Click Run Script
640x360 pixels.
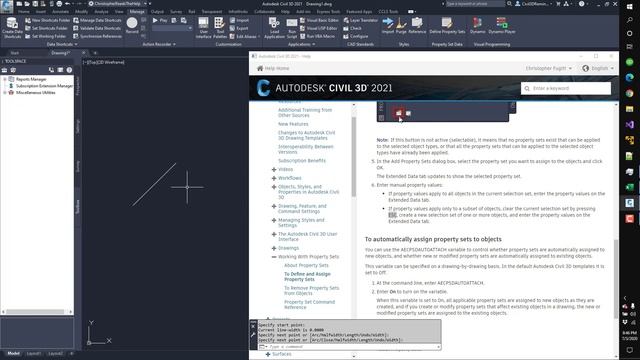coord(292,28)
